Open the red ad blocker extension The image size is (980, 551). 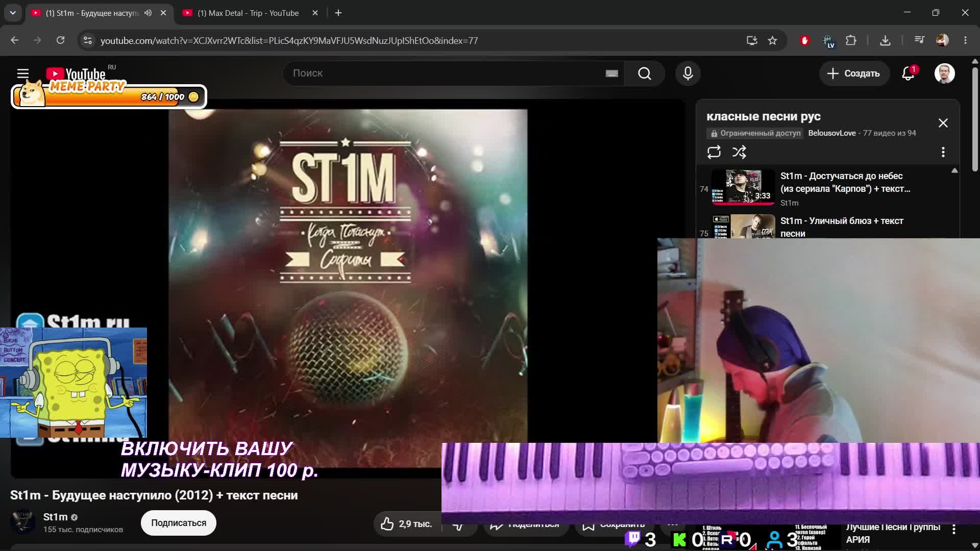click(805, 40)
